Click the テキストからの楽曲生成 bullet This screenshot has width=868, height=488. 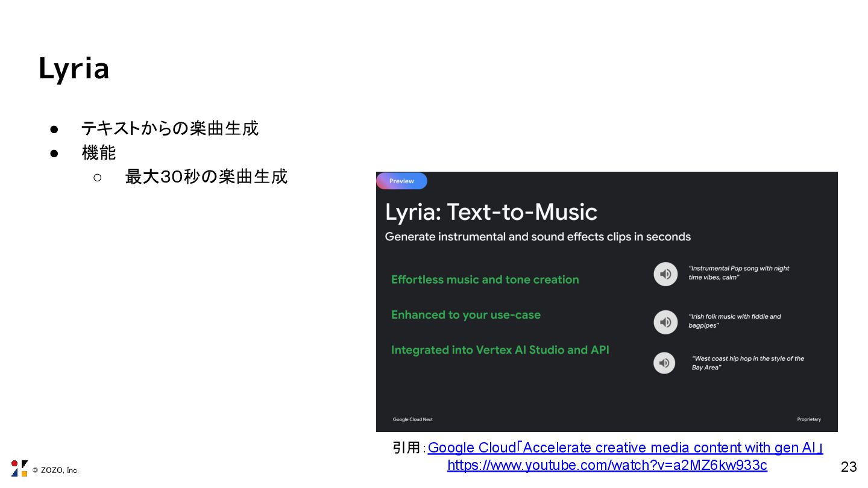tap(170, 128)
